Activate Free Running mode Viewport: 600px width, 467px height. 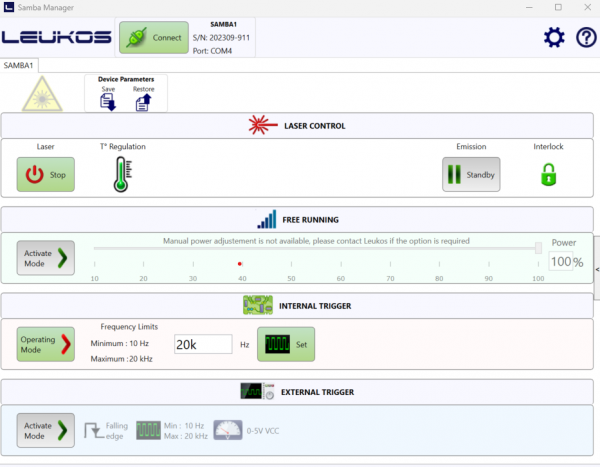click(46, 258)
